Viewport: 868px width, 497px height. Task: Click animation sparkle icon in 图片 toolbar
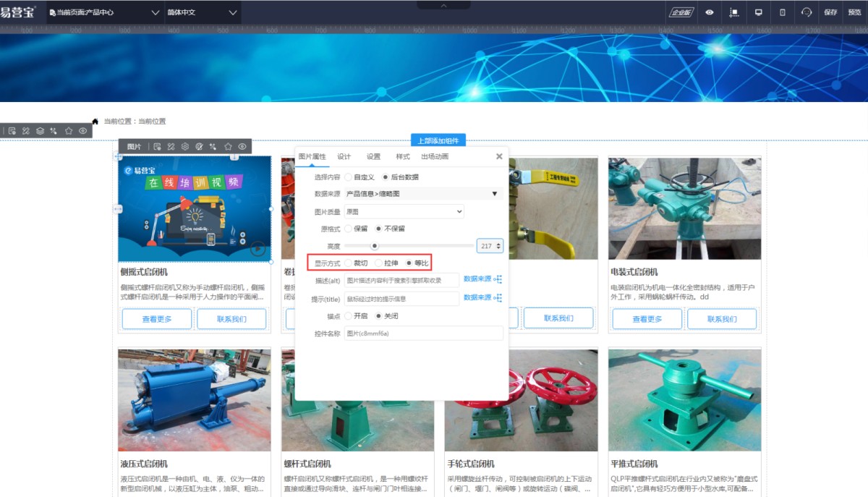click(x=213, y=147)
